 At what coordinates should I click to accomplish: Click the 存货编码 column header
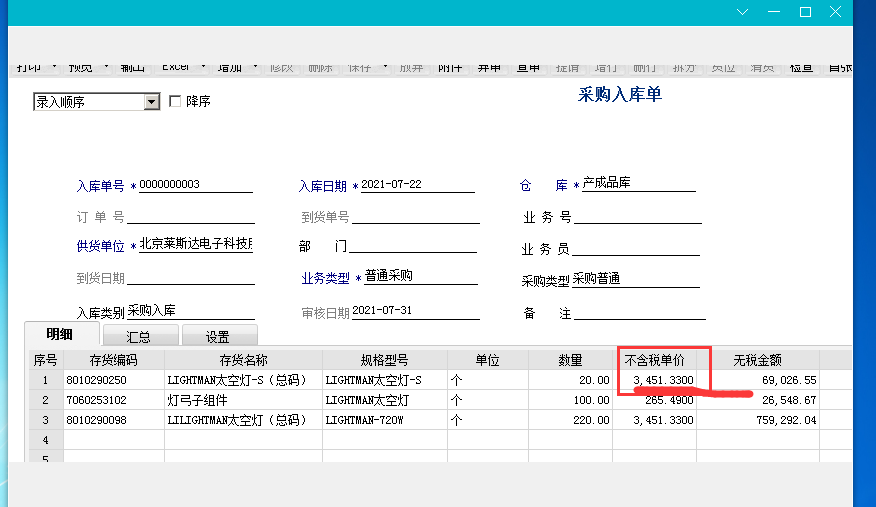pos(114,360)
